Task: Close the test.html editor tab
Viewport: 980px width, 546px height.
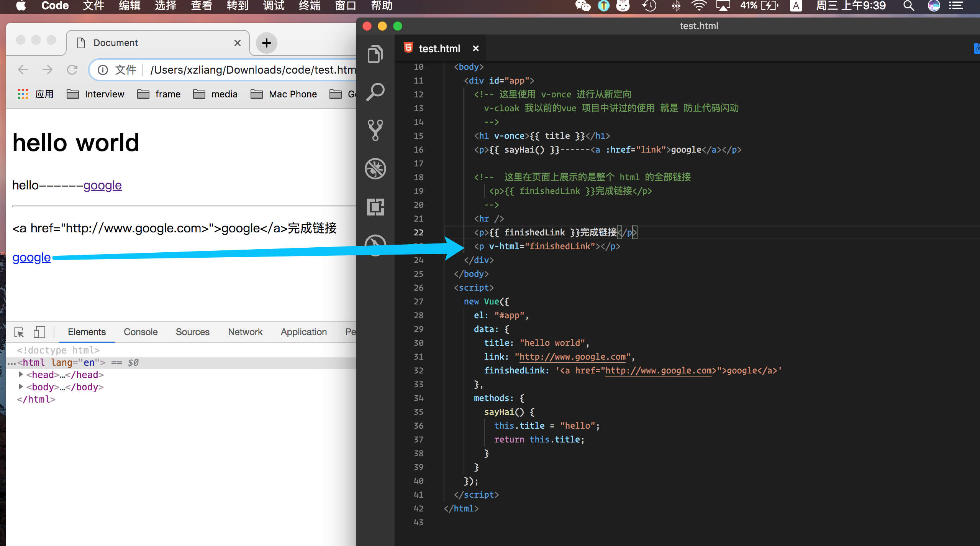Action: coord(475,48)
